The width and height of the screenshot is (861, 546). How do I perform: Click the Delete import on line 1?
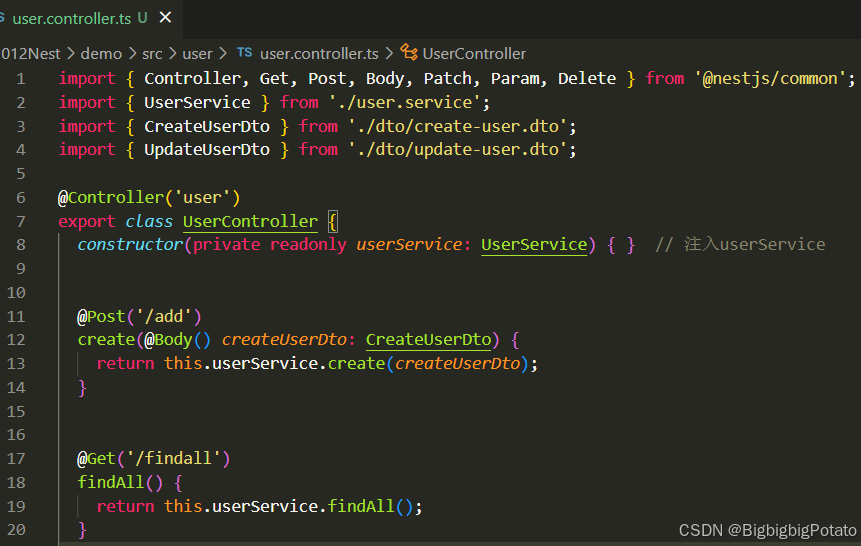[587, 79]
